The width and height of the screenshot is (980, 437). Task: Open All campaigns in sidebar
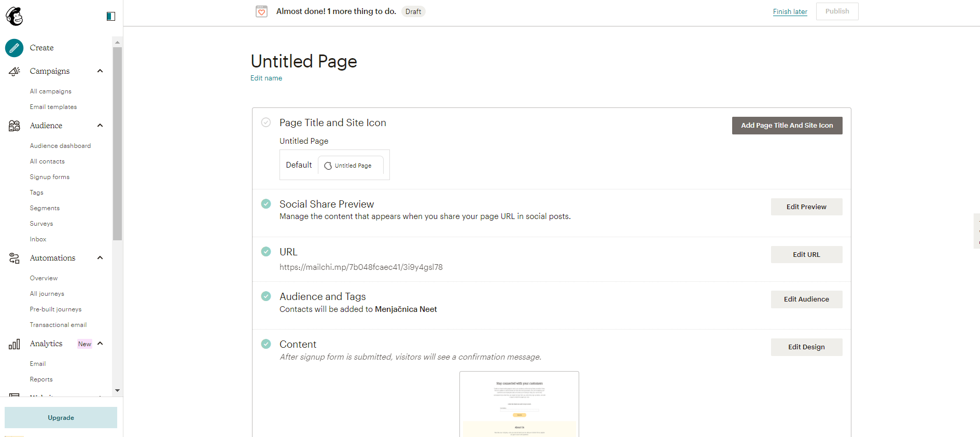point(51,91)
